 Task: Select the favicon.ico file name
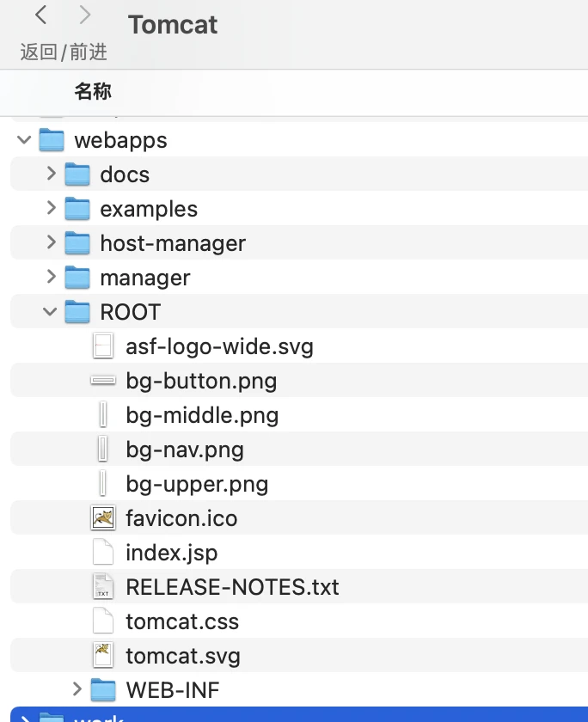tap(181, 518)
